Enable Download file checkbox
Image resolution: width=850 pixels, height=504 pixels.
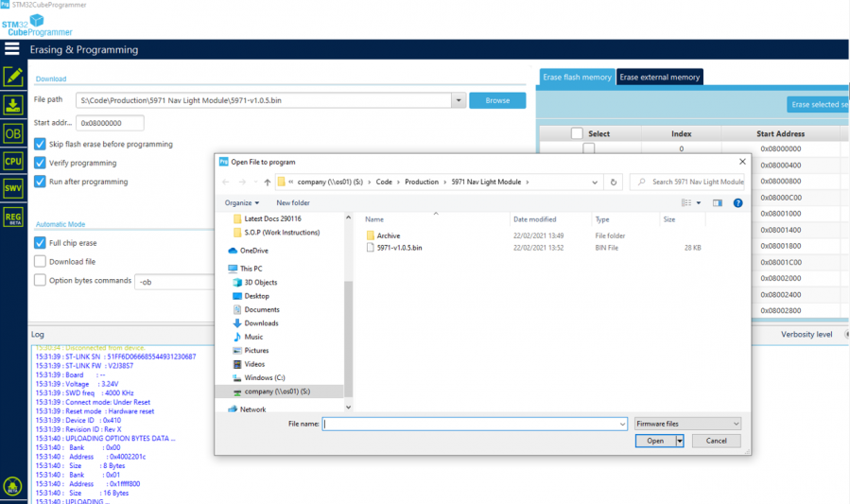tap(40, 261)
